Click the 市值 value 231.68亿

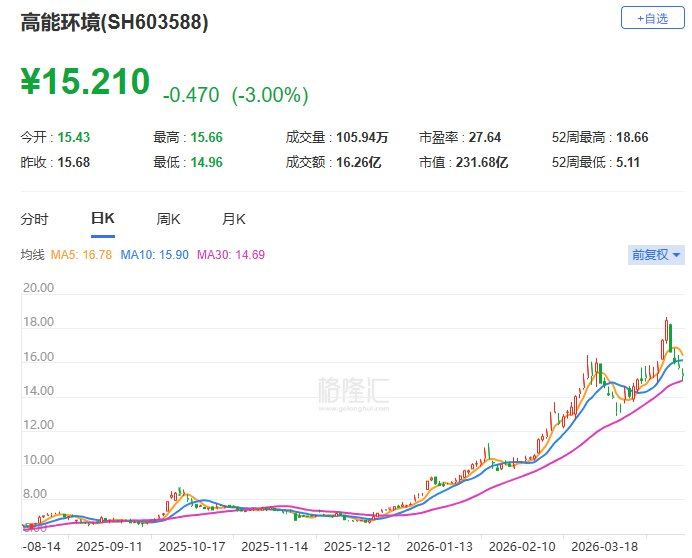tap(482, 162)
